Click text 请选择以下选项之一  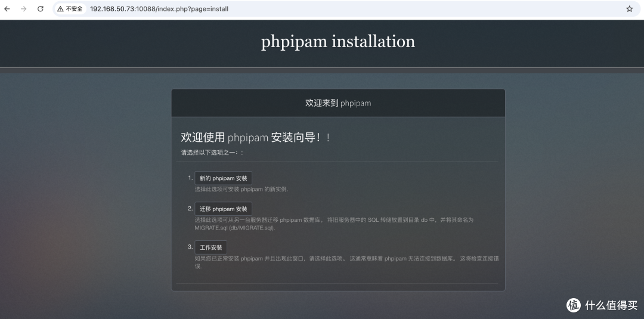tap(212, 153)
